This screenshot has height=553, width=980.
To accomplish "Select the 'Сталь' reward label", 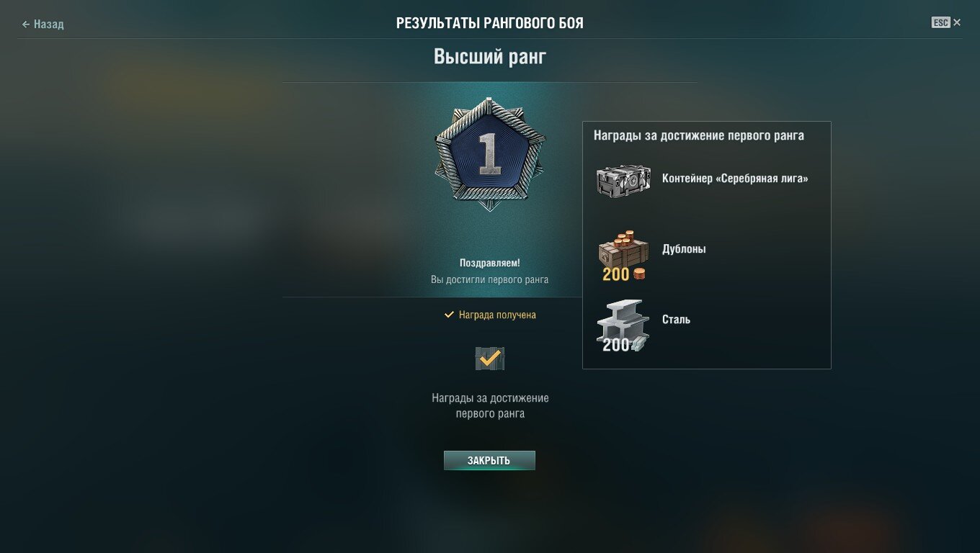I will (x=676, y=319).
